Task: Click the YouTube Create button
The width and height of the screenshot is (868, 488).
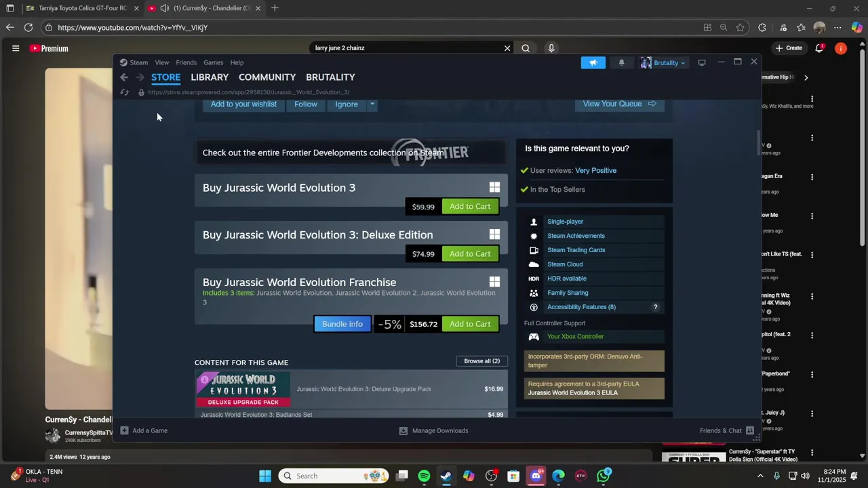Action: point(789,48)
